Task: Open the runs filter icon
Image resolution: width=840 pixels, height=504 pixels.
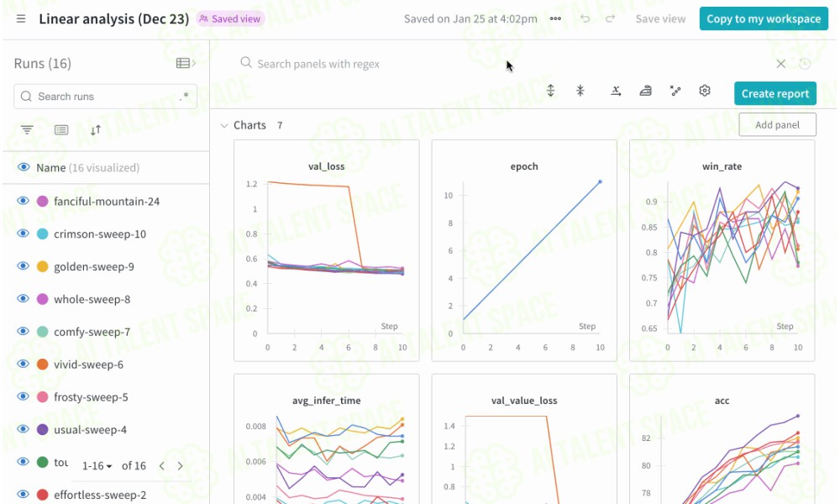Action: coord(27,129)
